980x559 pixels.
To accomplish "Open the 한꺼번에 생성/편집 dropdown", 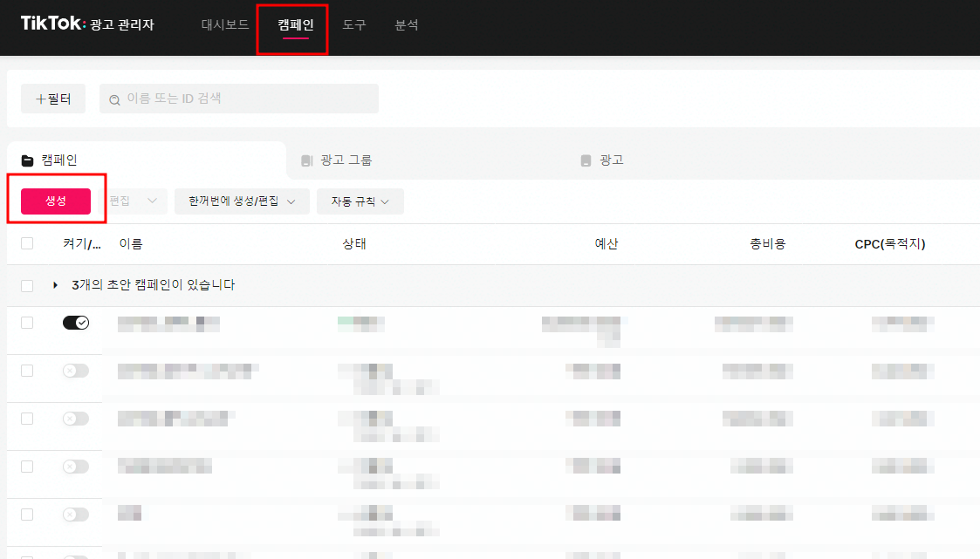I will (x=242, y=201).
